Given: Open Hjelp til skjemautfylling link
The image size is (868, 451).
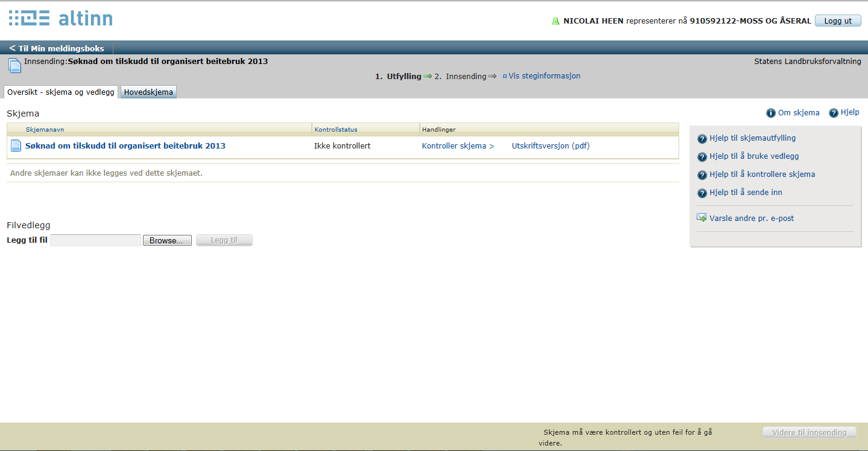Looking at the screenshot, I should (752, 138).
